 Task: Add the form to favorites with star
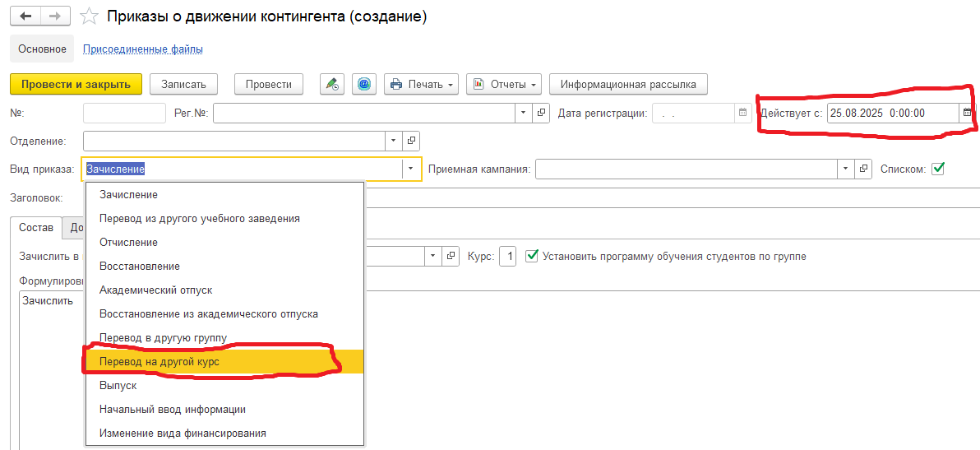tap(90, 16)
